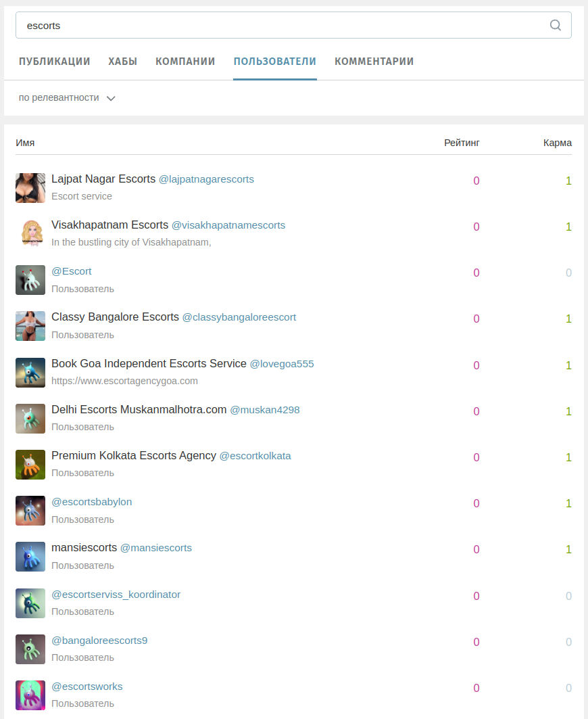Open the Visakhapatnam Escorts avatar

(30, 234)
